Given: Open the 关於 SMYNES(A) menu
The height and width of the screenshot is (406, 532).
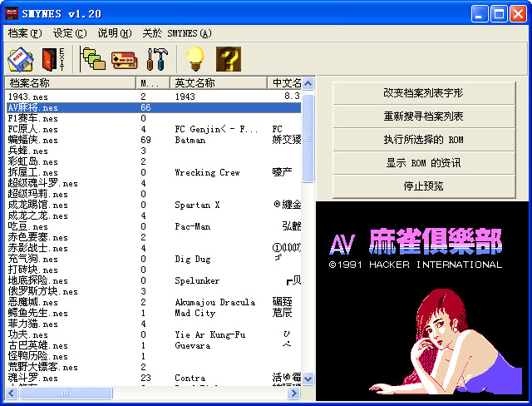Looking at the screenshot, I should (177, 33).
